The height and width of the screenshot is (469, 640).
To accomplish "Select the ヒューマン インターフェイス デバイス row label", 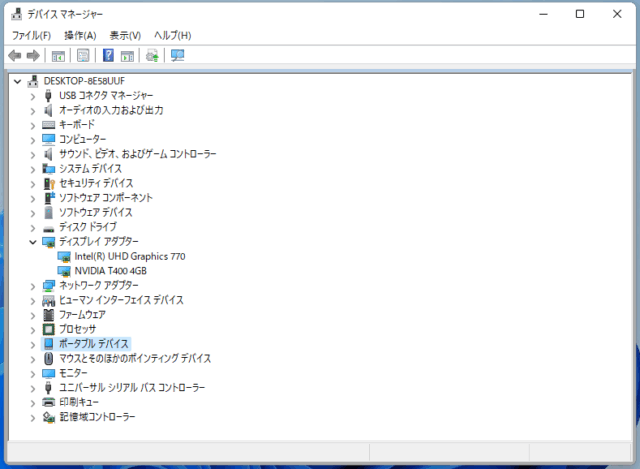I will [121, 300].
